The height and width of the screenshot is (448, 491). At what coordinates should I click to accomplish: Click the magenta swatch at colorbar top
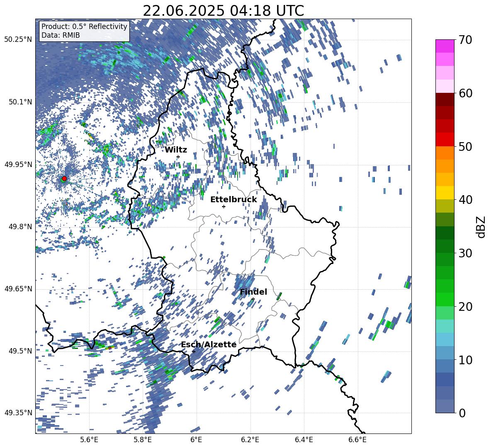pos(445,46)
